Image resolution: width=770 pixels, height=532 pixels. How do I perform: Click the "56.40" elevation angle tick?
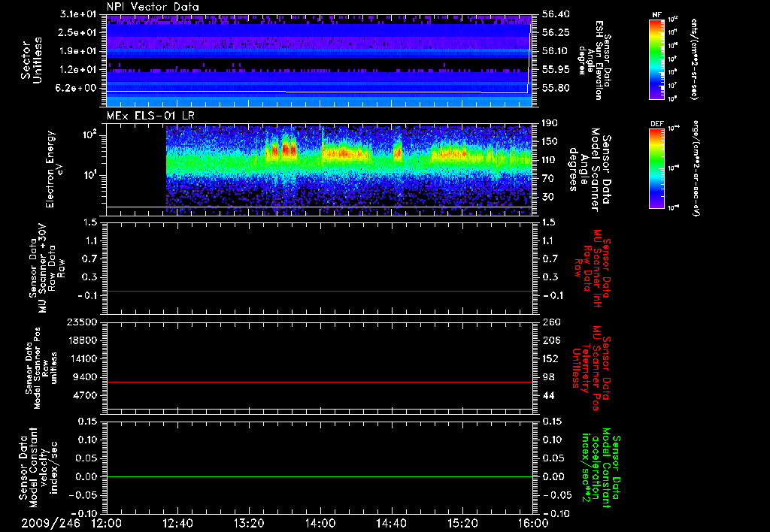tap(556, 14)
